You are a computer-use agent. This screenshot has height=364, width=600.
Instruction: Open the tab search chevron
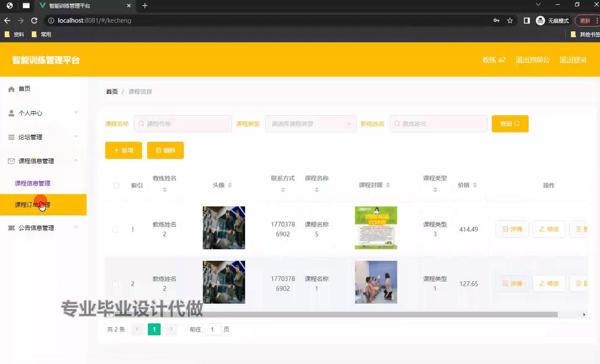pos(538,5)
